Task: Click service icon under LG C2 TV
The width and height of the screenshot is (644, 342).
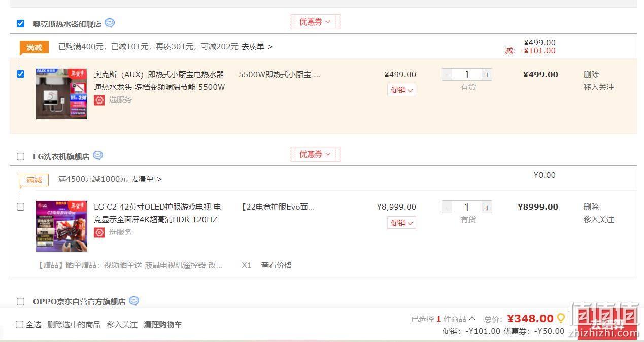Action: coord(99,232)
